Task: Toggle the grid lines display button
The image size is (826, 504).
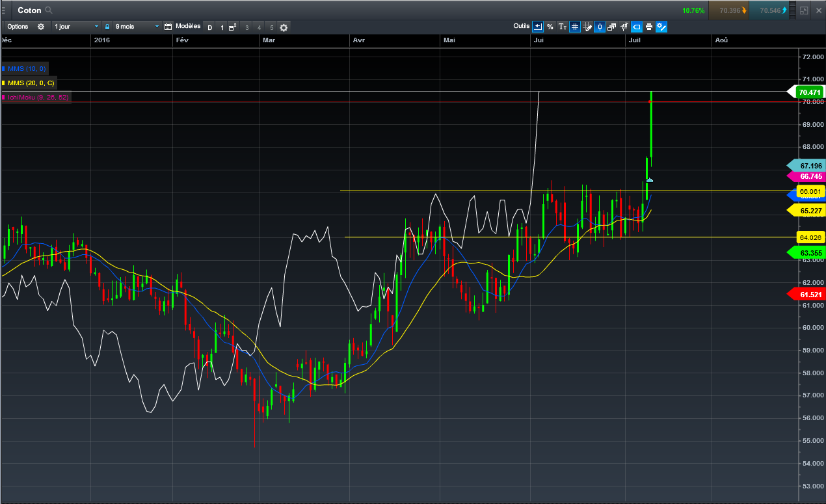Action: point(575,27)
